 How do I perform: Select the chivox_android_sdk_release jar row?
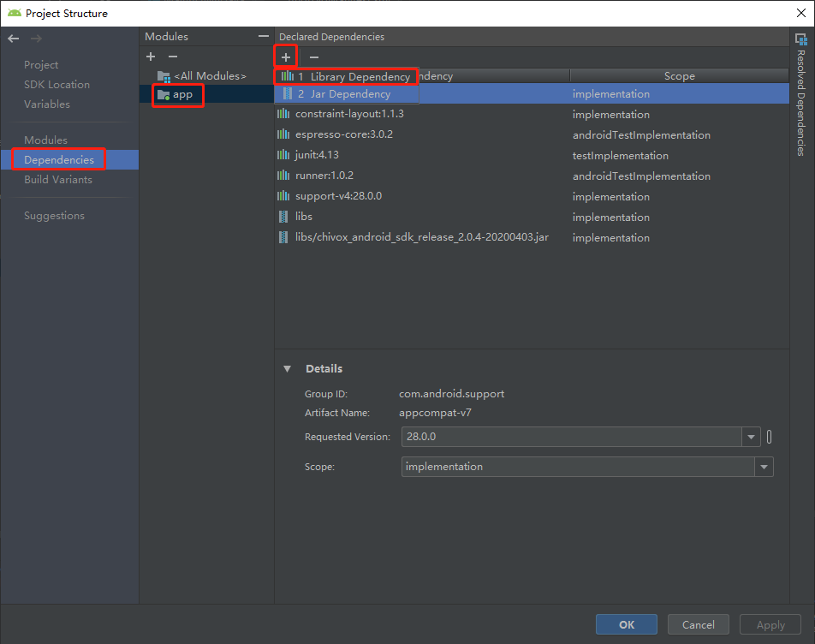(532, 237)
